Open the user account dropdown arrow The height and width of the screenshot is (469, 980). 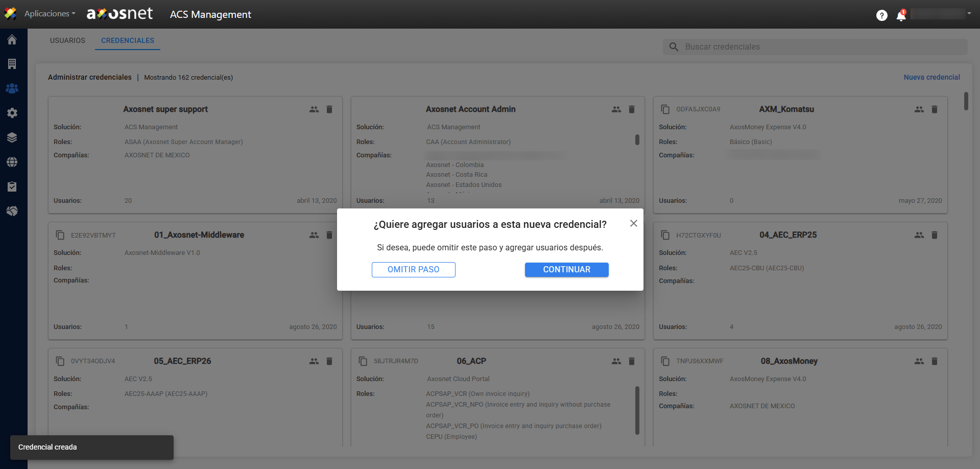(969, 14)
